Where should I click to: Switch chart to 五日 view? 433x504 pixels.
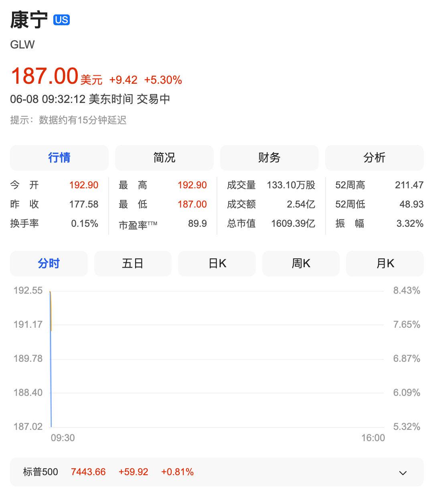coord(133,263)
